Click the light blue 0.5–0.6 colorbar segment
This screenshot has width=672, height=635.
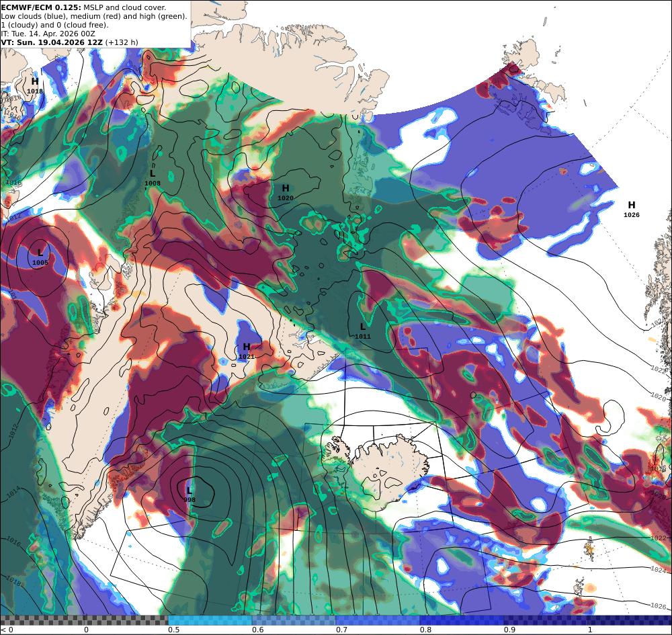click(210, 620)
